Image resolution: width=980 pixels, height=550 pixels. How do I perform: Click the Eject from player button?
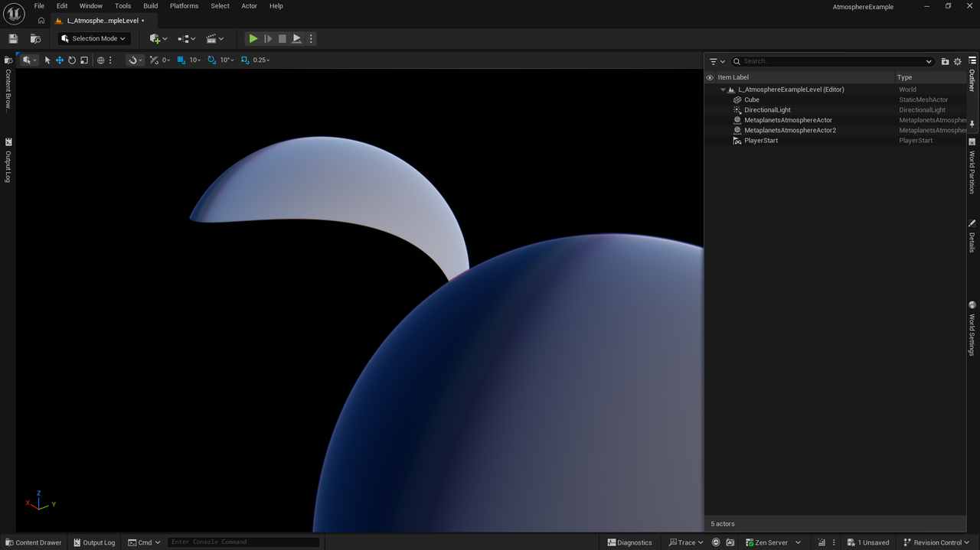296,38
